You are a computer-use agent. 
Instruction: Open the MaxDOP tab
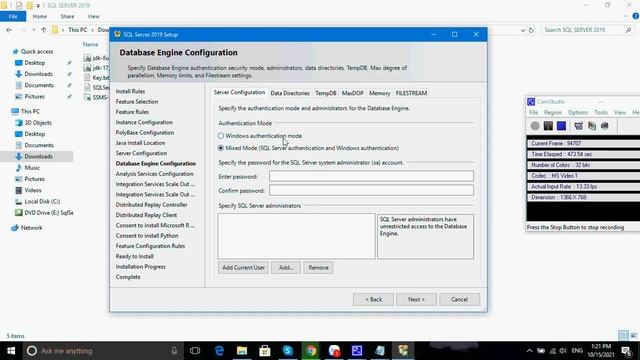point(353,93)
